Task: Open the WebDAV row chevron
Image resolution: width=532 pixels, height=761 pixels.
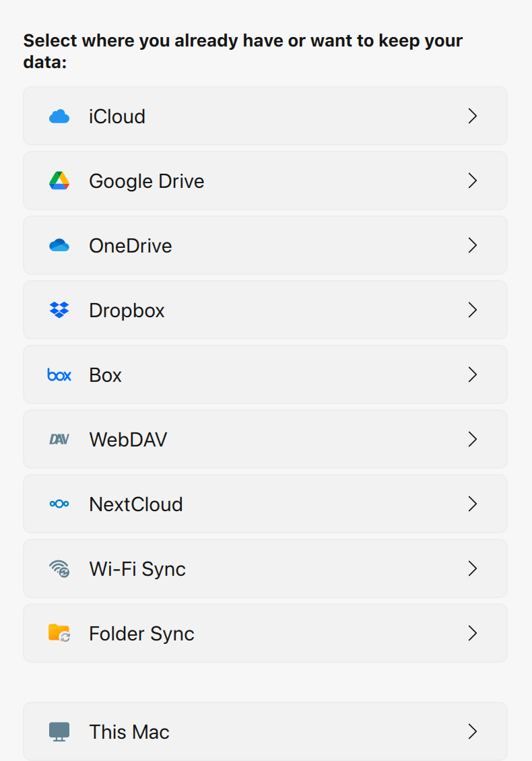Action: point(472,438)
